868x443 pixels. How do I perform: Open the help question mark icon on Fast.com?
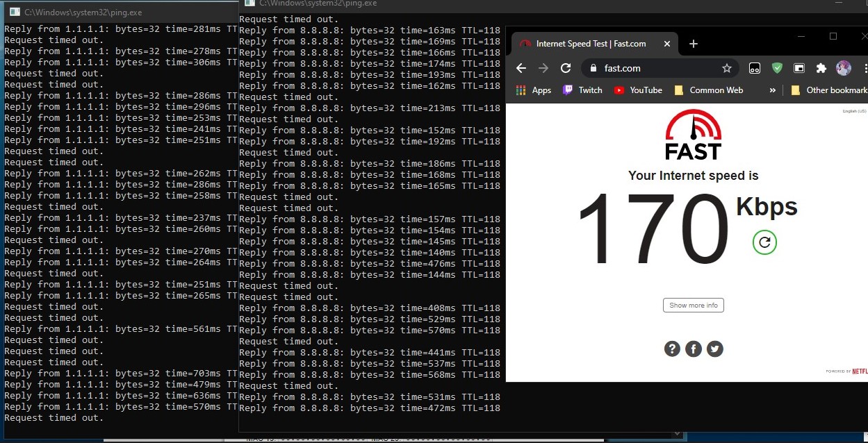coord(671,349)
